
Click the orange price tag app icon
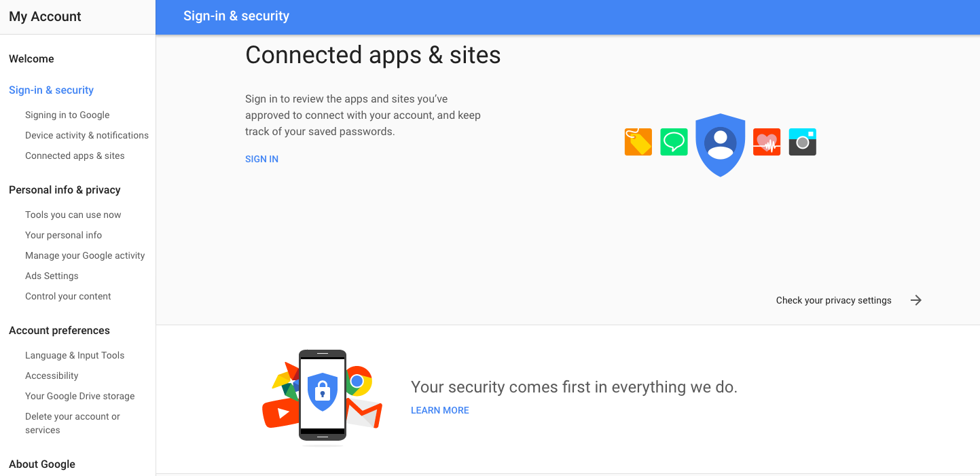pos(638,142)
